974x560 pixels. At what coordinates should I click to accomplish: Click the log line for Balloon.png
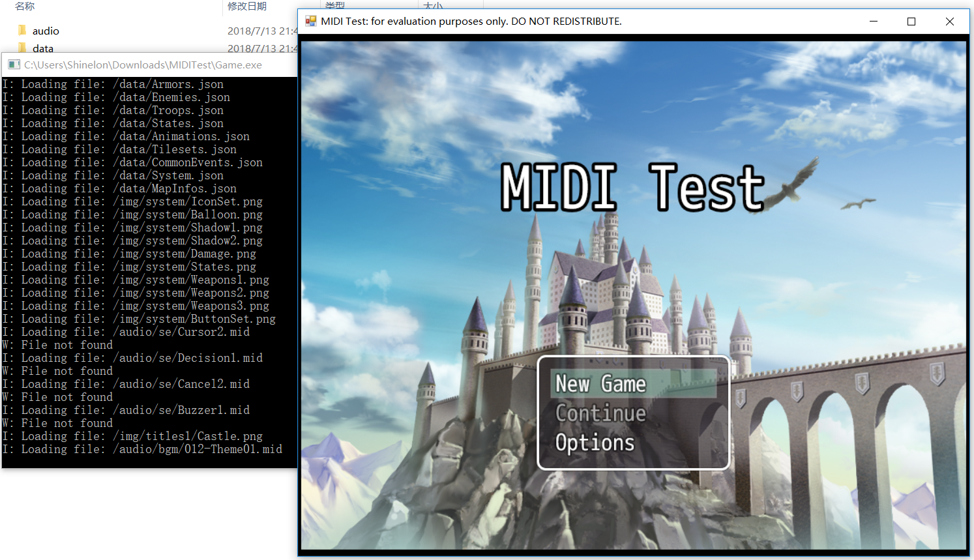132,214
